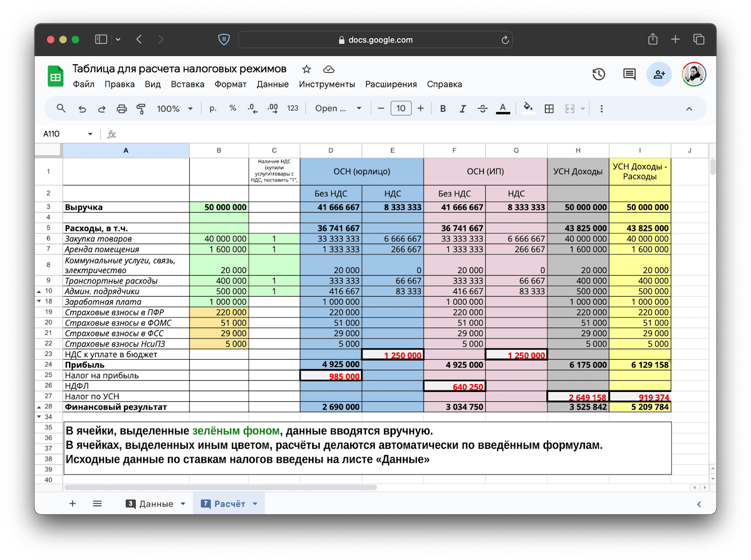Open the zoom 100% dropdown
This screenshot has height=560, width=751.
175,109
